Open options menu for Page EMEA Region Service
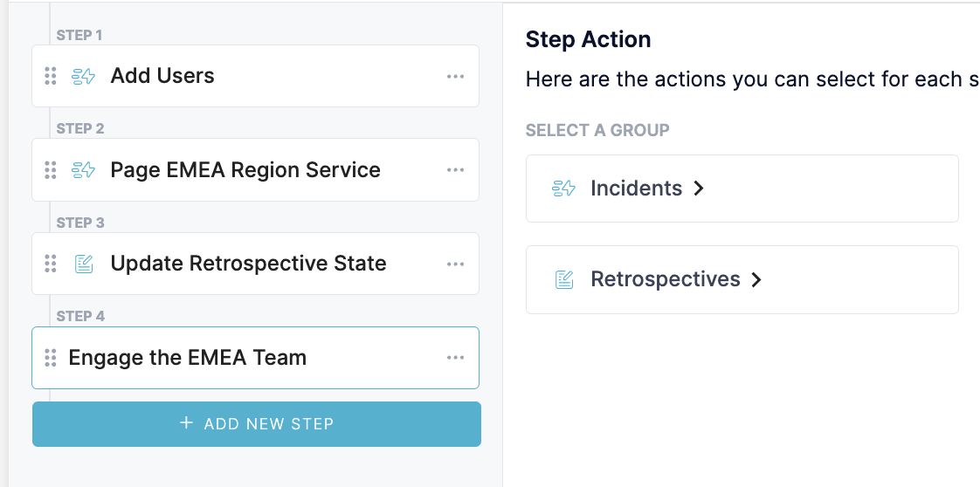This screenshot has height=487, width=980. 456,170
